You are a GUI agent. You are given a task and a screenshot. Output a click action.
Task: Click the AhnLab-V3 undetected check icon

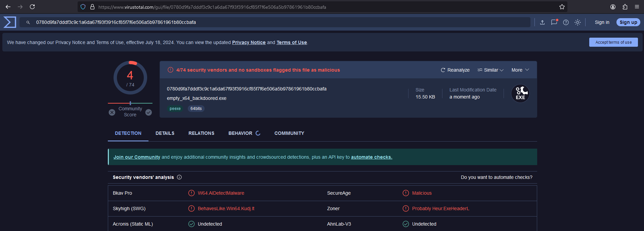pos(406,224)
